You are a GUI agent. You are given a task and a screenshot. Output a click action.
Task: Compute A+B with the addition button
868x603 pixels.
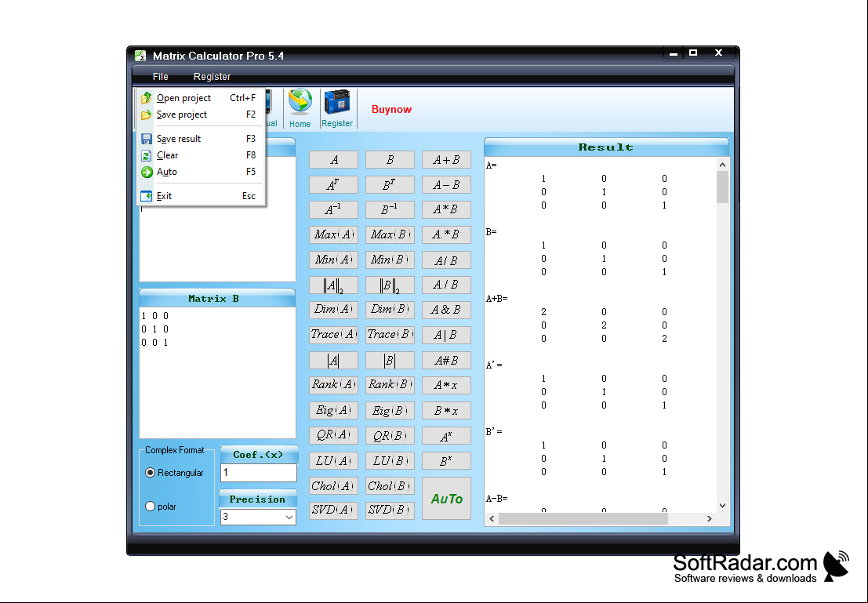click(446, 159)
